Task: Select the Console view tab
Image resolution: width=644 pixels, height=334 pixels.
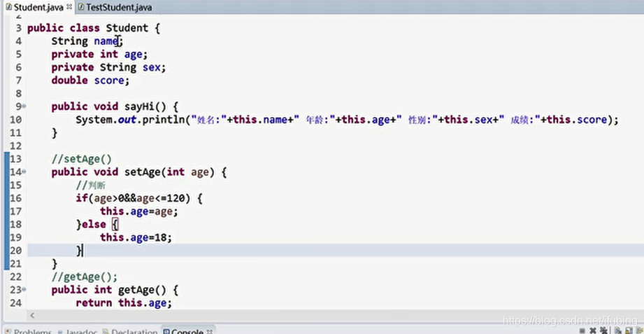Action: [188, 331]
